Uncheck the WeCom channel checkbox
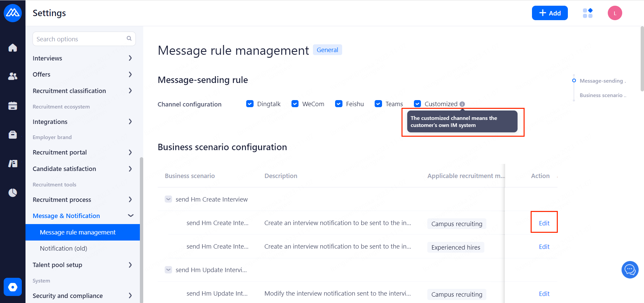This screenshot has width=644, height=303. pos(295,104)
